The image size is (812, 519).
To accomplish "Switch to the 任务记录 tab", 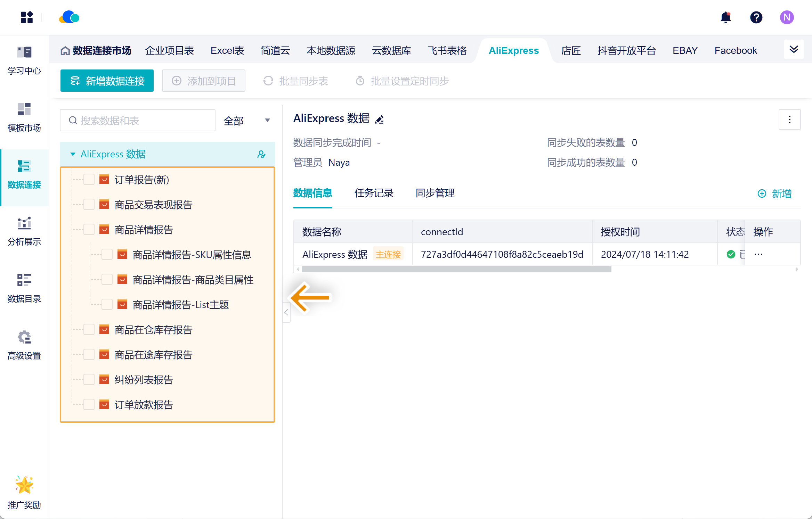I will coord(374,193).
